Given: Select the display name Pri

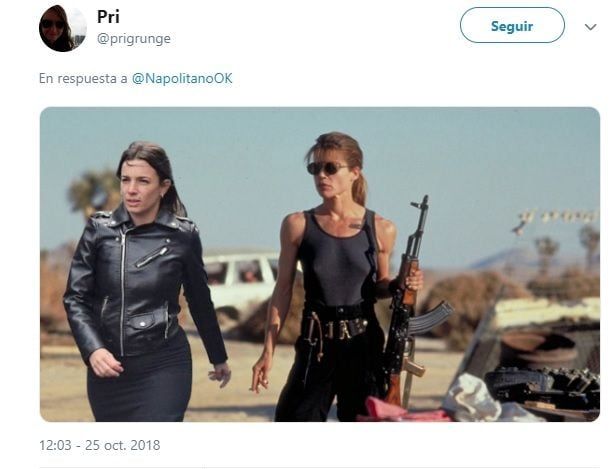Looking at the screenshot, I should [x=108, y=16].
